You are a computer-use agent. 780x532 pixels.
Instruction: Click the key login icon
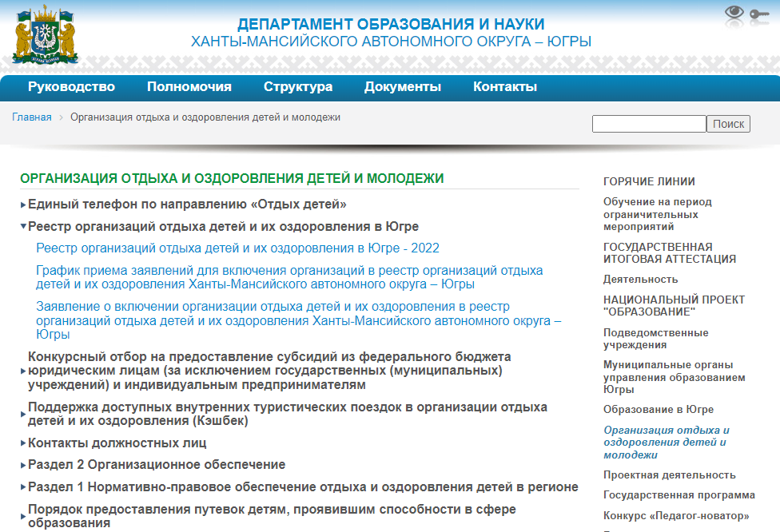(758, 14)
